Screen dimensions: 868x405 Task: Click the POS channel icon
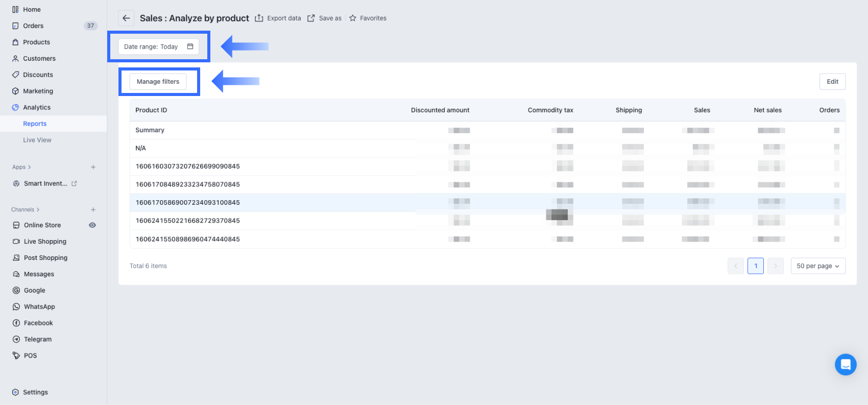point(16,355)
